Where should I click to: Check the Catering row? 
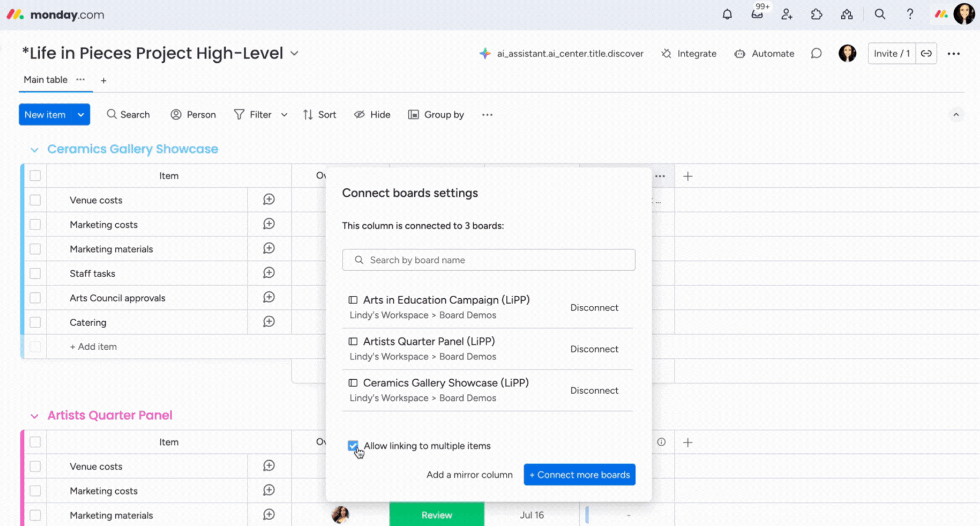tap(35, 322)
